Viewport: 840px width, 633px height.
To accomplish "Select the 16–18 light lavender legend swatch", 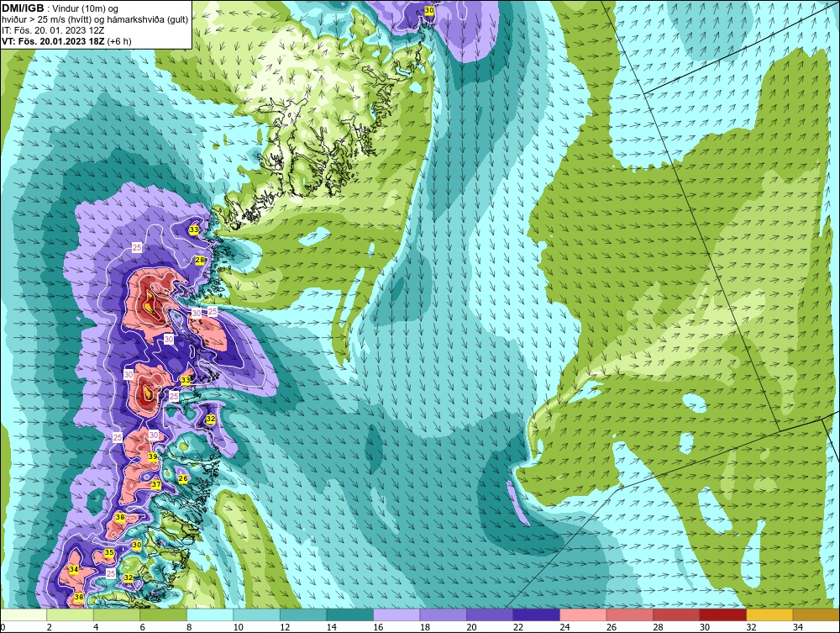I will point(396,615).
